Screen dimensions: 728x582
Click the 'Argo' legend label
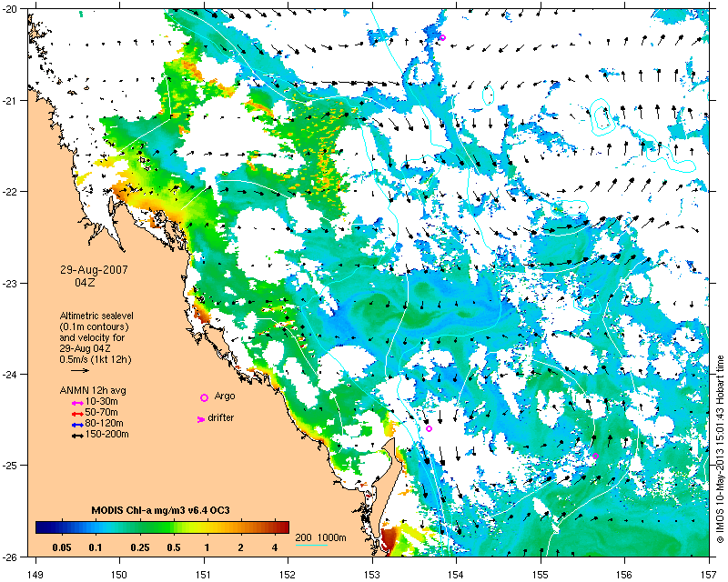[225, 396]
